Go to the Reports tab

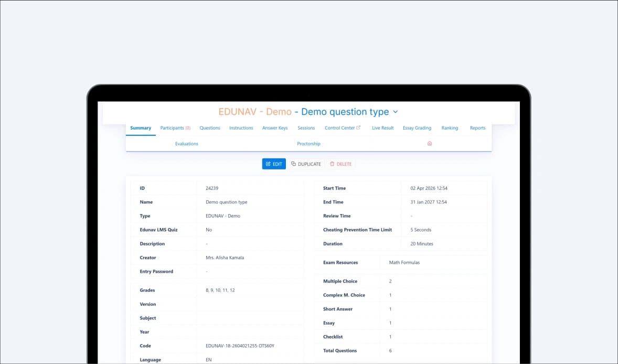[x=477, y=128]
